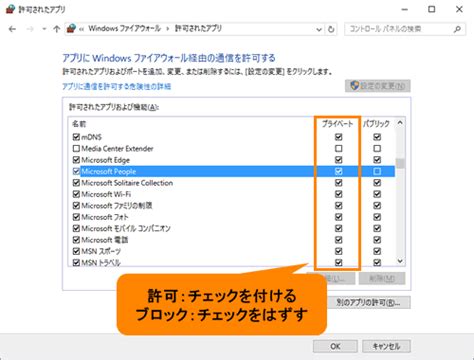Image resolution: width=474 pixels, height=360 pixels.
Task: Click the 名前 column header
Action: click(79, 124)
